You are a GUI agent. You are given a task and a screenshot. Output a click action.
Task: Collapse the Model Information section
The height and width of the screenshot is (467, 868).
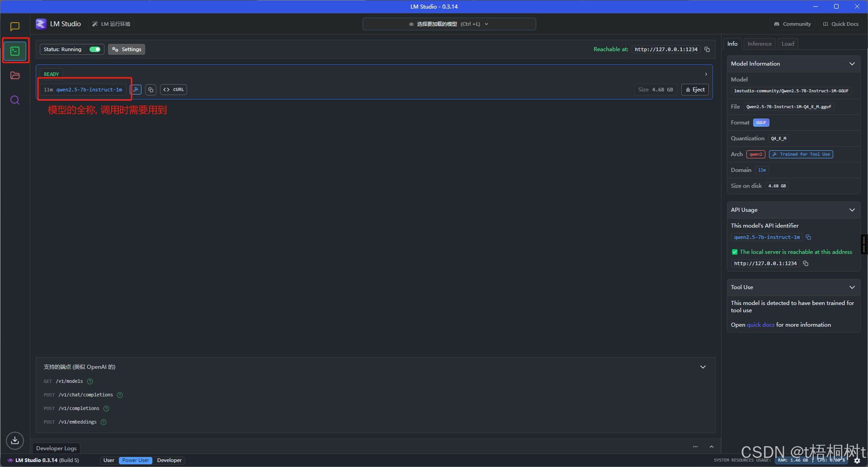click(x=852, y=64)
